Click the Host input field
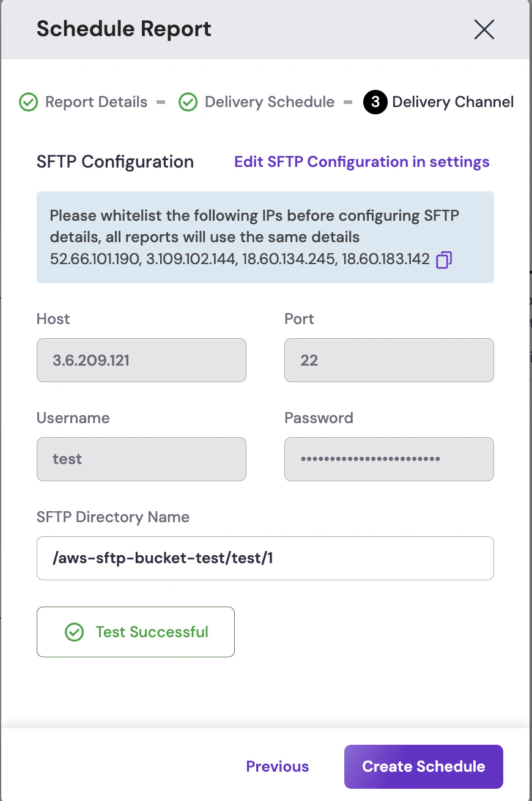Image resolution: width=532 pixels, height=801 pixels. [x=141, y=360]
